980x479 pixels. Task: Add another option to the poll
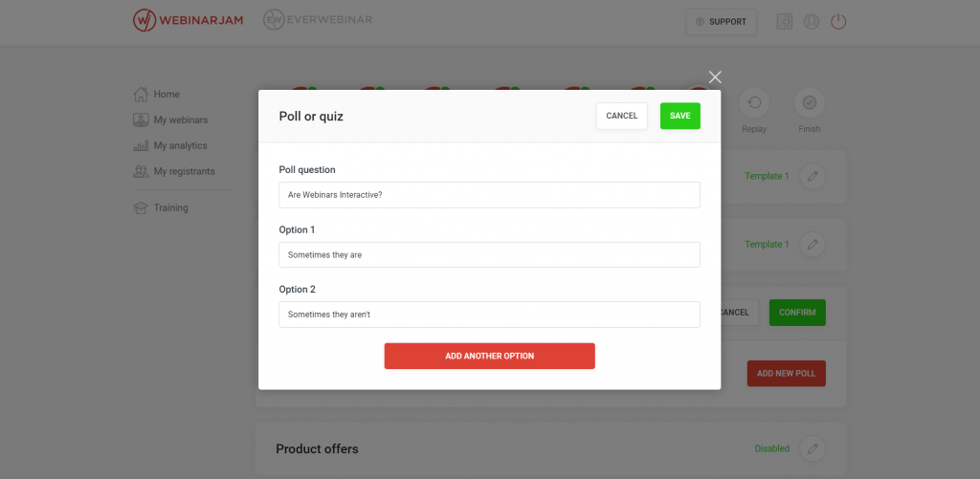(x=489, y=356)
